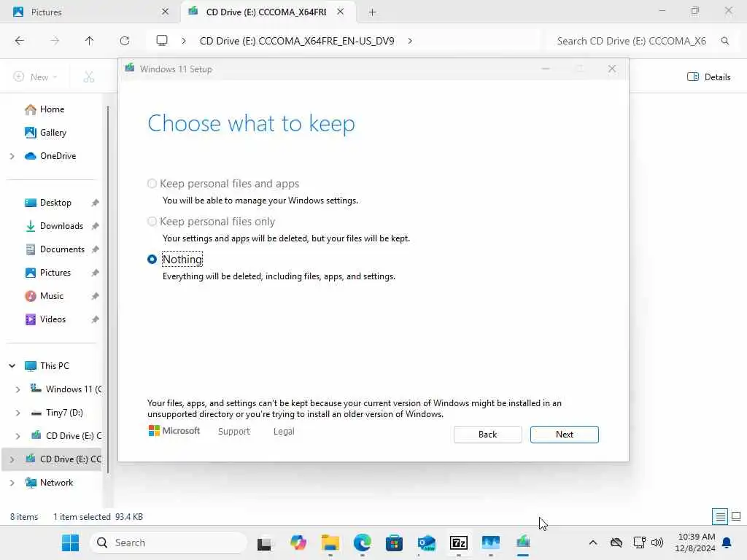The image size is (747, 560).
Task: Expand the Tiny7 (D:) drive node
Action: click(x=18, y=413)
